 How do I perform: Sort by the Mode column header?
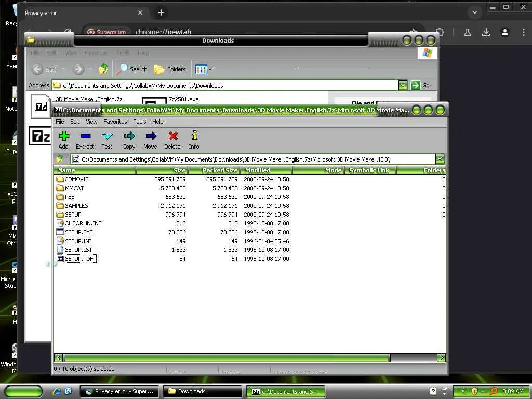coord(318,170)
